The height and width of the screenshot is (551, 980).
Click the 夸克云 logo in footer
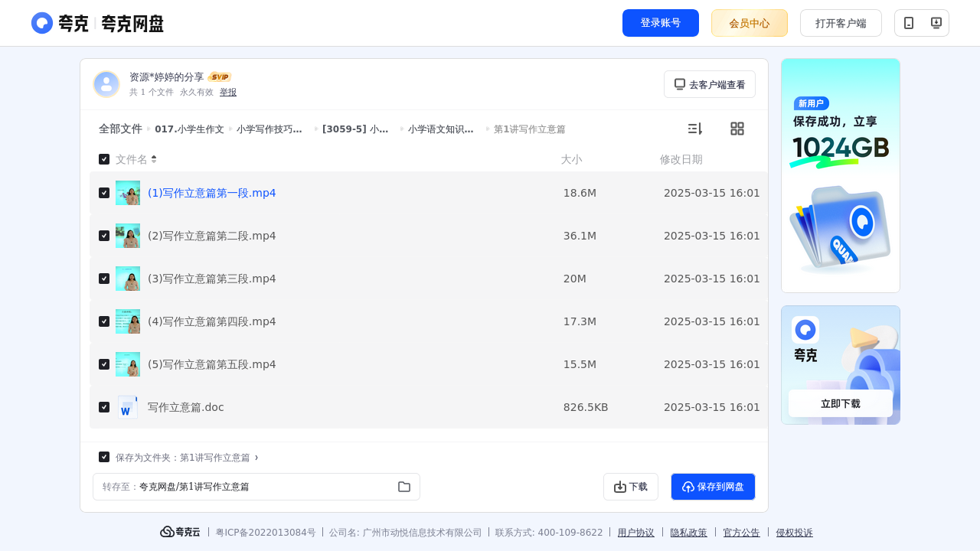click(x=180, y=532)
